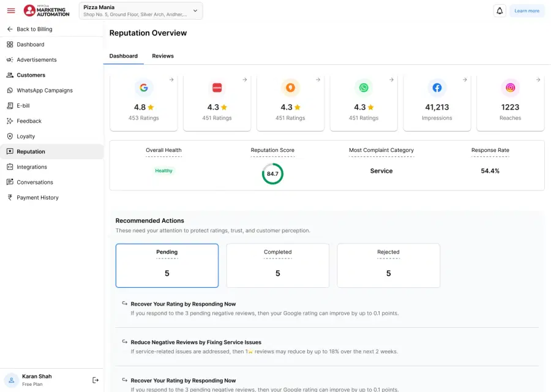Click the Payment History rupee icon
Viewport: 551px width, 392px height.
point(10,198)
